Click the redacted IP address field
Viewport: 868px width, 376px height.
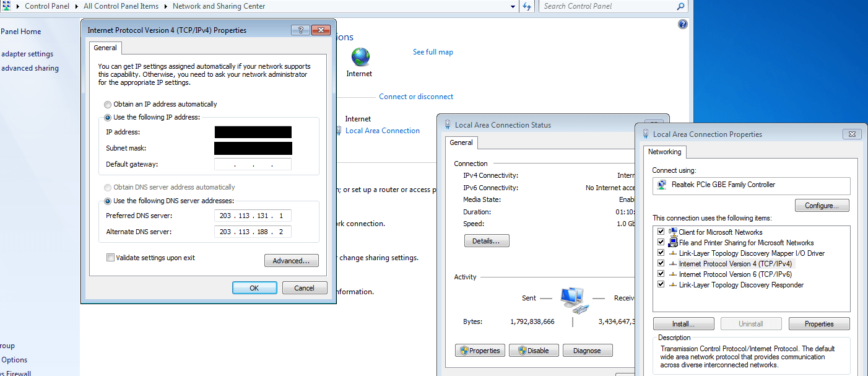253,132
